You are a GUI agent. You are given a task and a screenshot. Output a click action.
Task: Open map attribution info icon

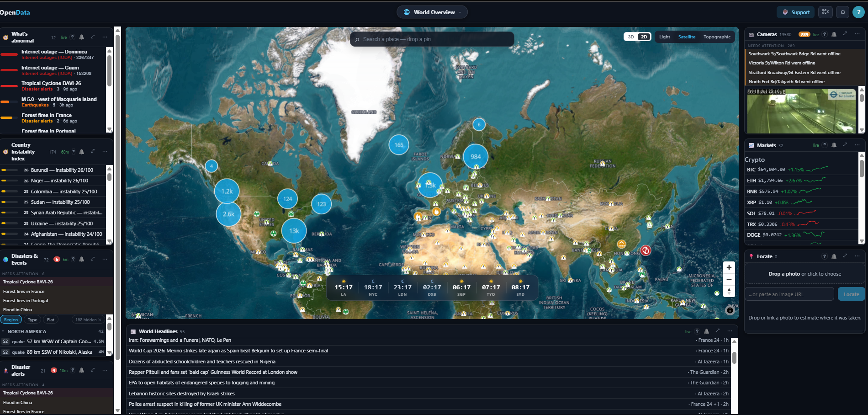[730, 310]
